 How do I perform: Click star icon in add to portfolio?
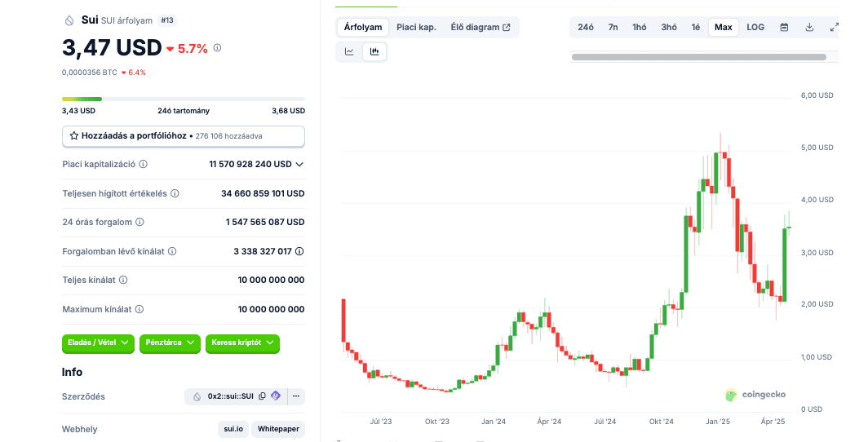74,135
